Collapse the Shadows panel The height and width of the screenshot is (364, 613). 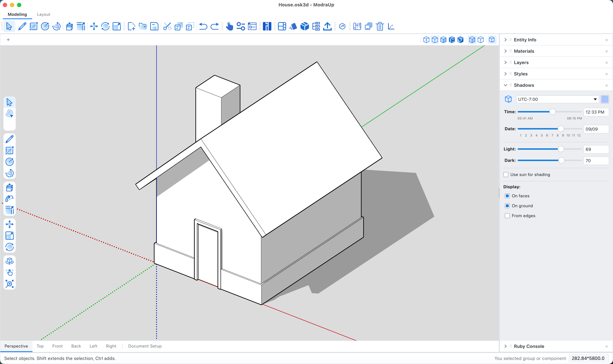tap(506, 85)
